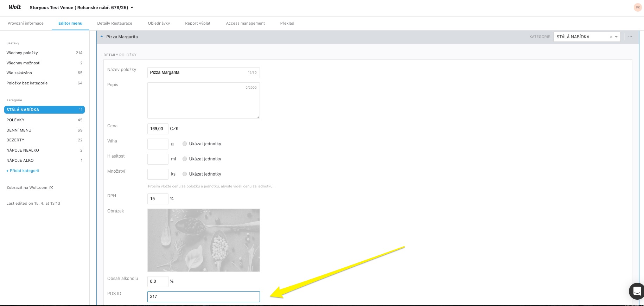The image size is (644, 306).
Task: Click the Cena price field
Action: coord(158,129)
